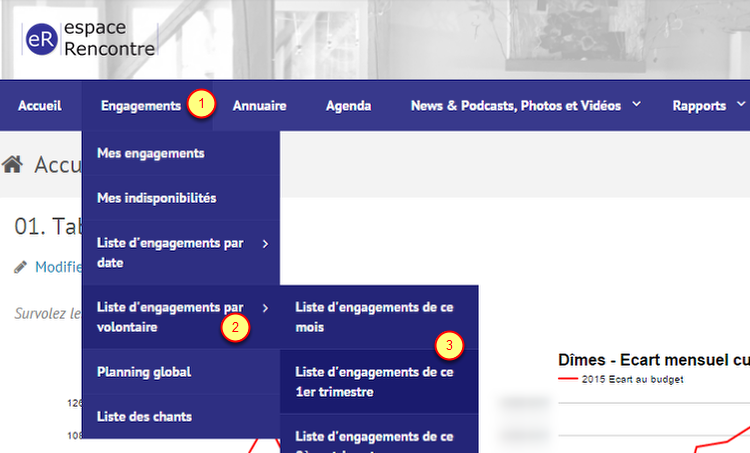Image resolution: width=750 pixels, height=453 pixels.
Task: Expand arrow for Liste d'engagements par volontaire
Action: (x=265, y=308)
